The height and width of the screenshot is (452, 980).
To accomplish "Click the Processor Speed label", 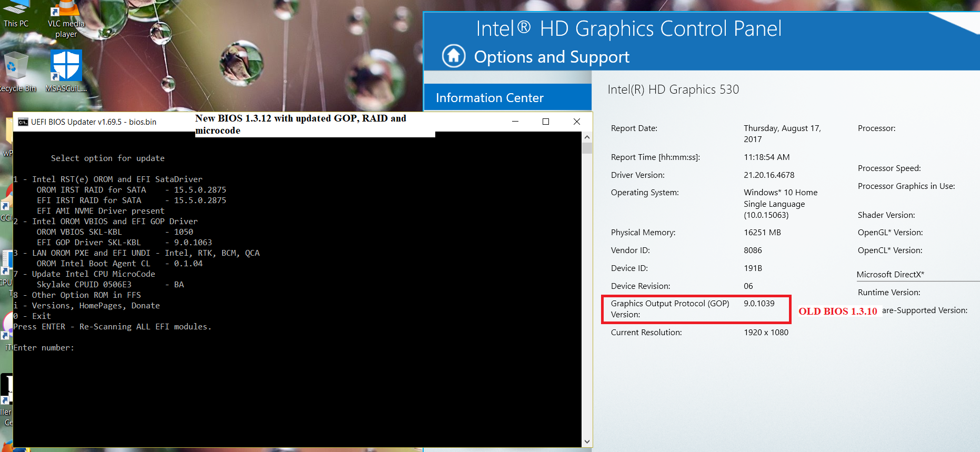I will (889, 168).
